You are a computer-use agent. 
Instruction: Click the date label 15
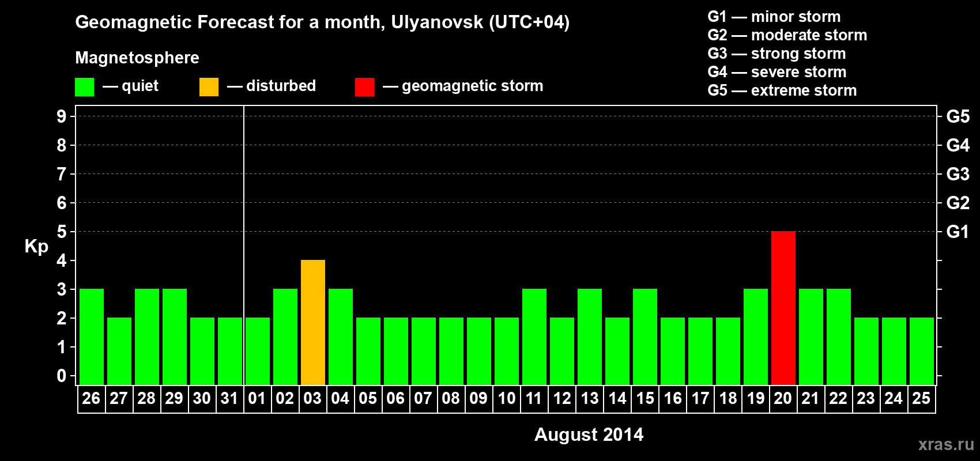coord(644,399)
